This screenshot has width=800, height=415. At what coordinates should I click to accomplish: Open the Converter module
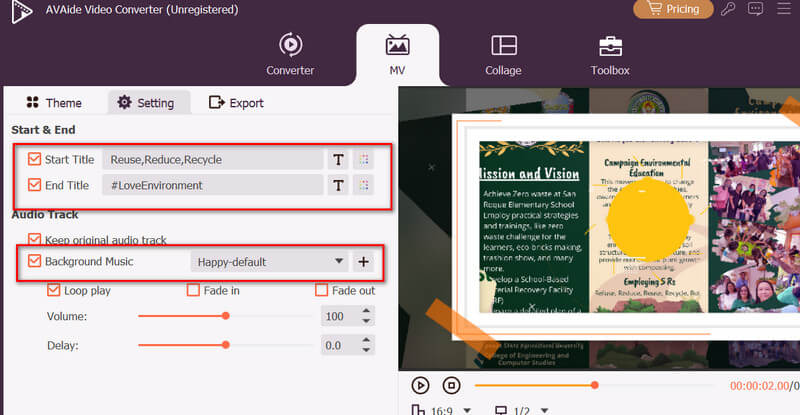[290, 54]
